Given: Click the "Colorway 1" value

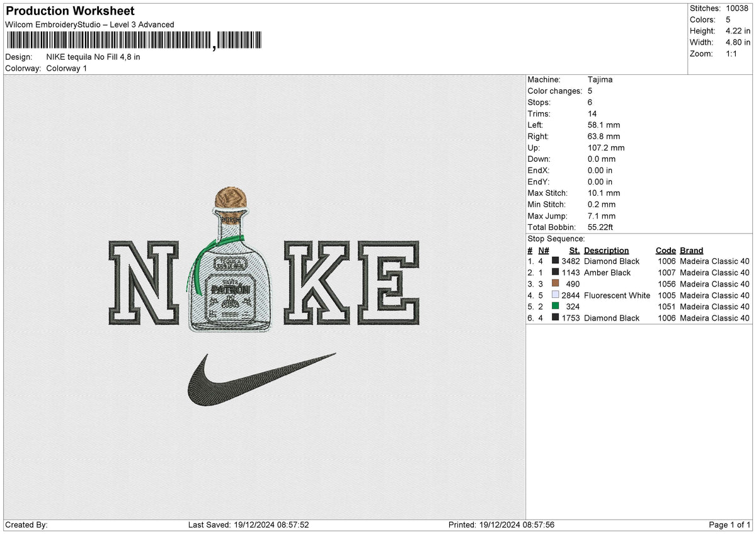Looking at the screenshot, I should click(x=67, y=68).
